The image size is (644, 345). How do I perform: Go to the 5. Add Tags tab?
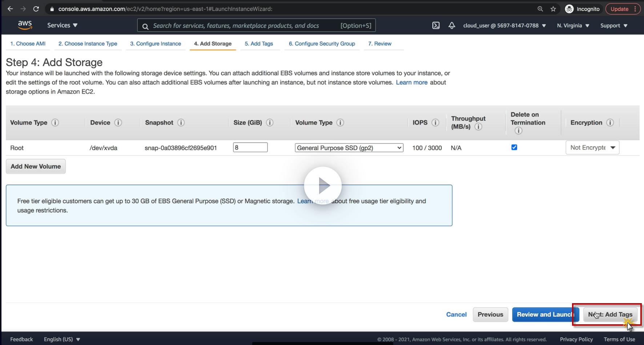coord(259,44)
